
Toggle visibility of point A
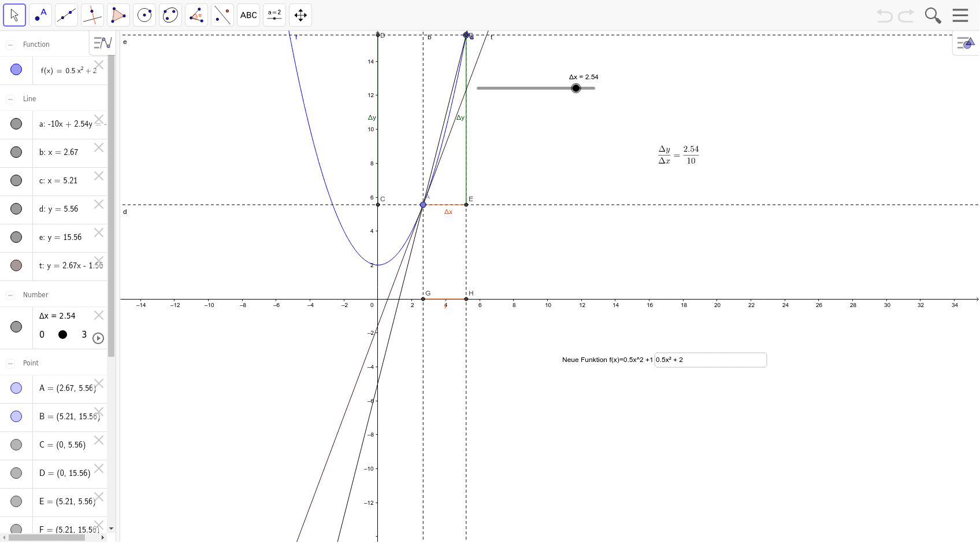pos(16,388)
